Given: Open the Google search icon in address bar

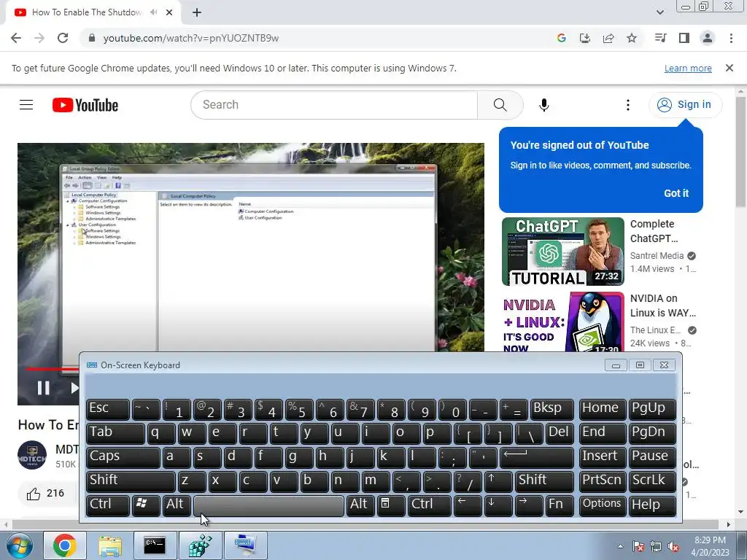Looking at the screenshot, I should (562, 38).
